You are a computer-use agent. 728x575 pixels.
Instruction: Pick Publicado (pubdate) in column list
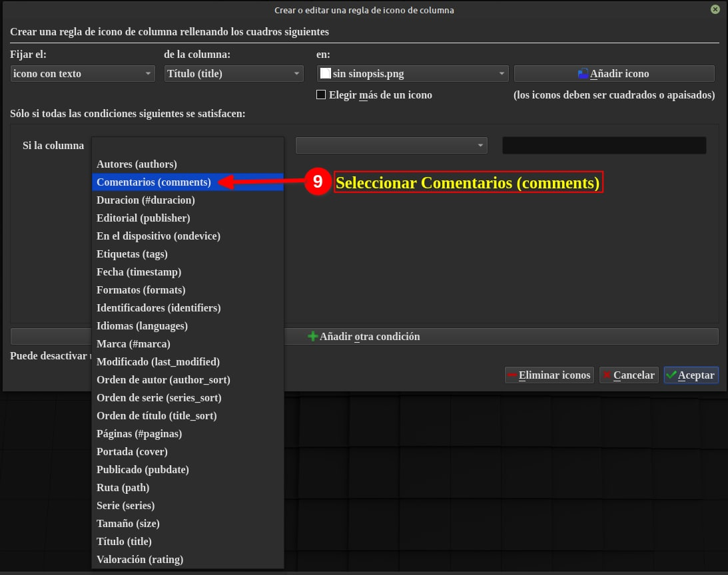pos(143,469)
